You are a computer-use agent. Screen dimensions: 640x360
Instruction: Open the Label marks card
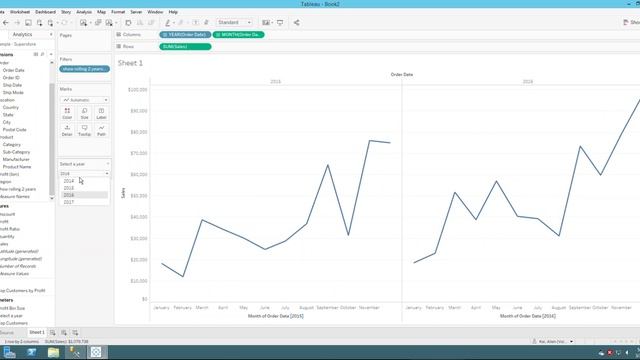[101, 113]
